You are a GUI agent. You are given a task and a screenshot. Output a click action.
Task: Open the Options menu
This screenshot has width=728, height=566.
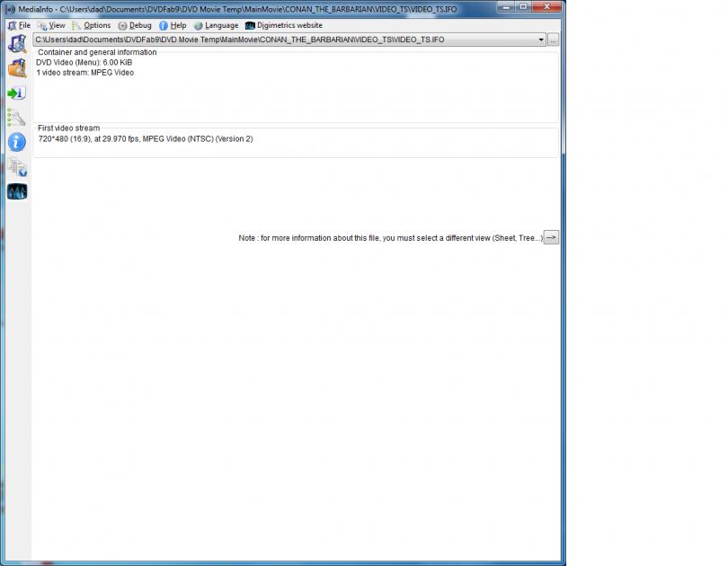[x=92, y=25]
